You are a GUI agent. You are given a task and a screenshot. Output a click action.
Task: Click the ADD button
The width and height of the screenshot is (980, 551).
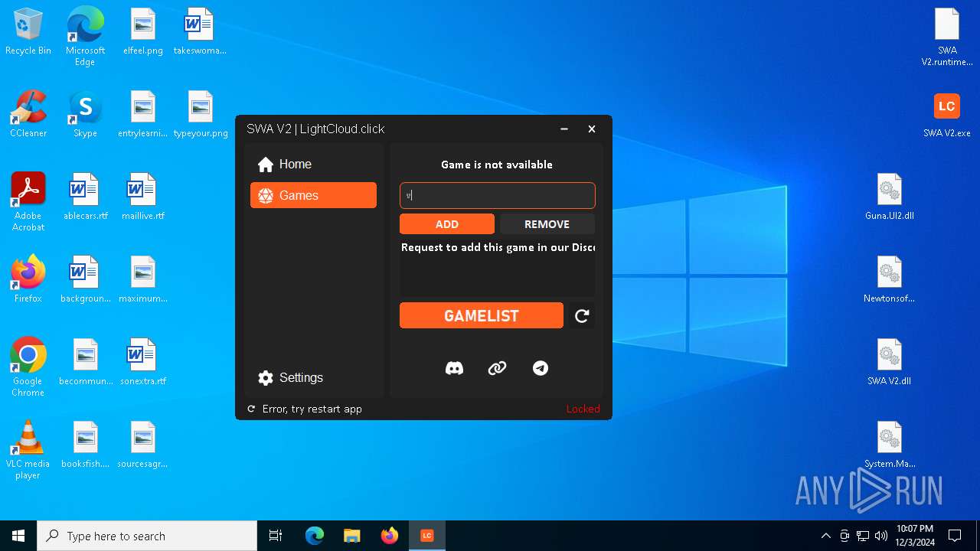coord(447,224)
